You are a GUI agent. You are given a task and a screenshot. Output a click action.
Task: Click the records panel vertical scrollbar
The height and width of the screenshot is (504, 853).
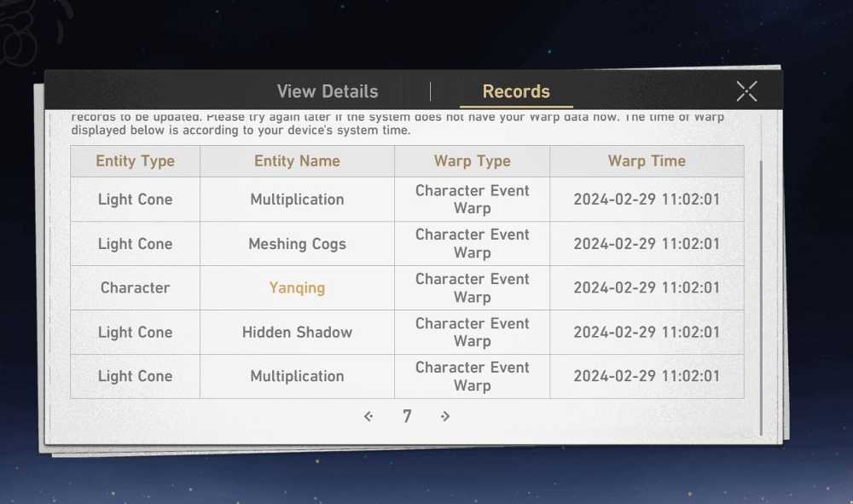(x=761, y=298)
